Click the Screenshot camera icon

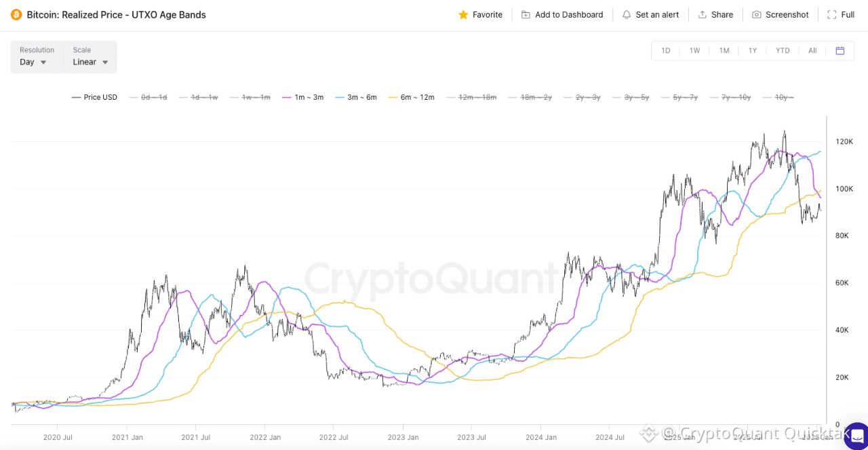pos(757,14)
